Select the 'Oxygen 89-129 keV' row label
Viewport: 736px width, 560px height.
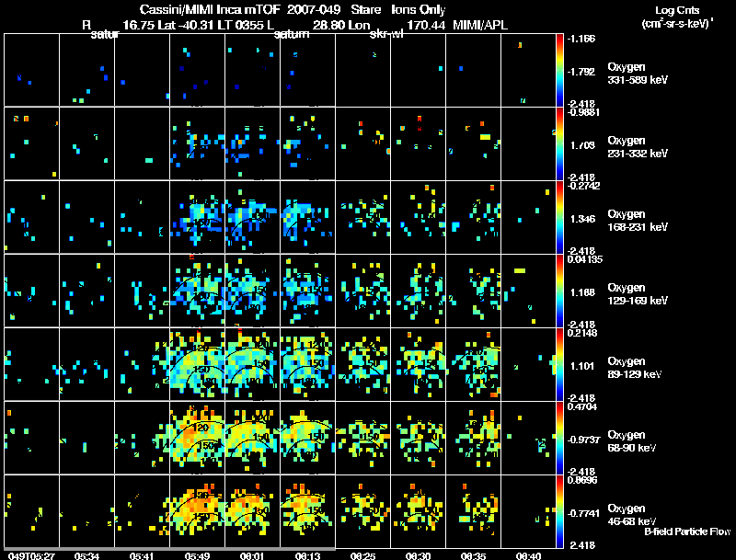pos(635,368)
